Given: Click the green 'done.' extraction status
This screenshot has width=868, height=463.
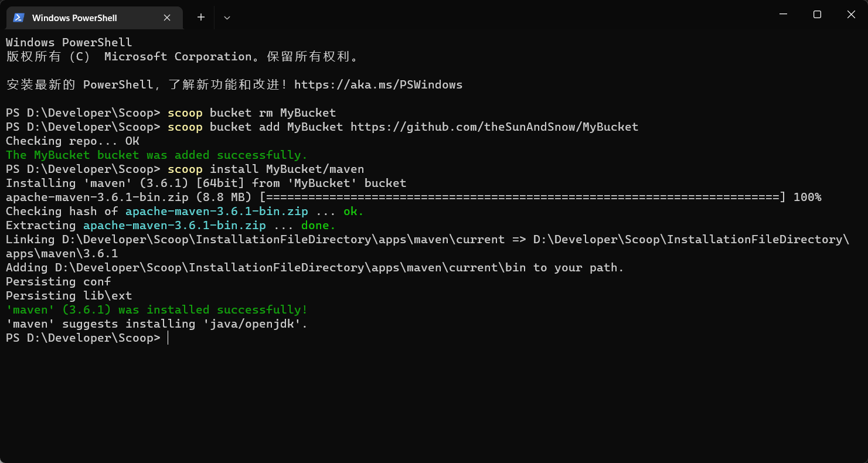Looking at the screenshot, I should (318, 226).
